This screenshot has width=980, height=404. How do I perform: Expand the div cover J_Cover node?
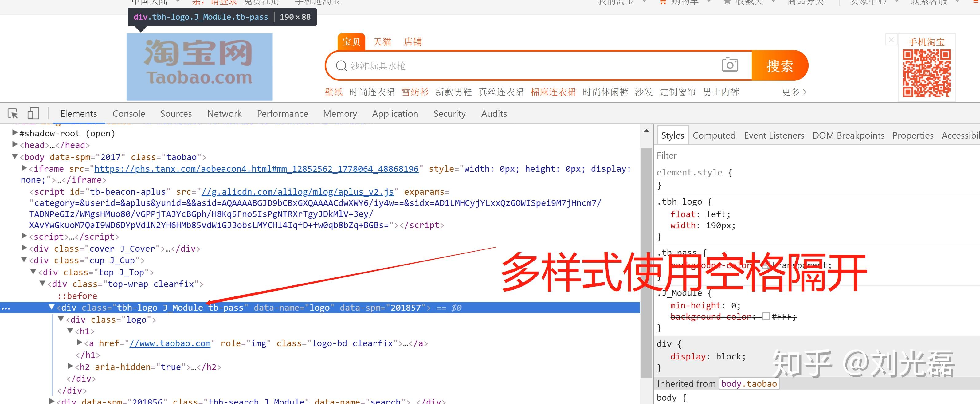[24, 248]
